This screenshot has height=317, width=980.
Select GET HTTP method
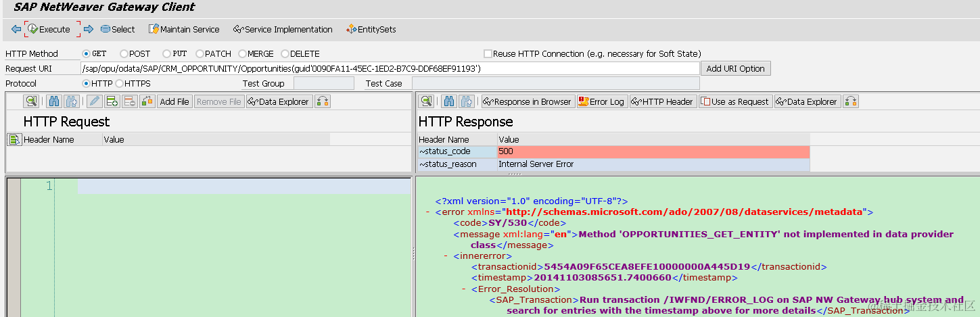[x=87, y=53]
